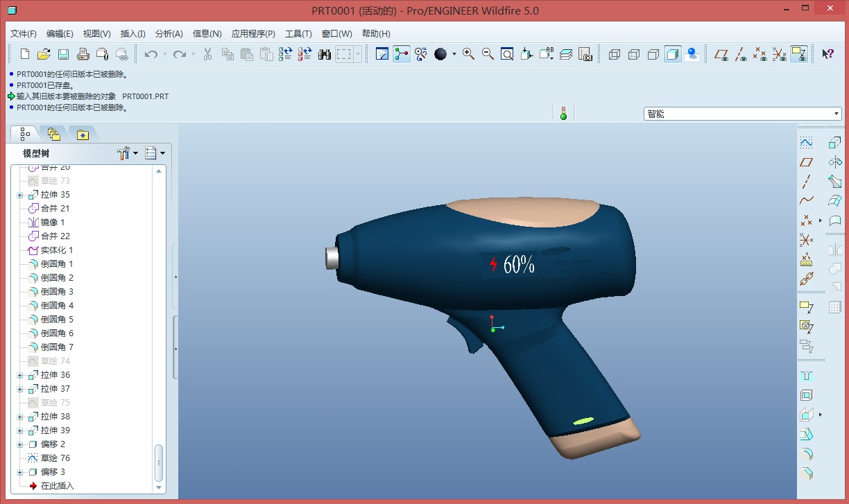Save the model with floppy disk icon
This screenshot has width=849, height=504.
click(63, 54)
